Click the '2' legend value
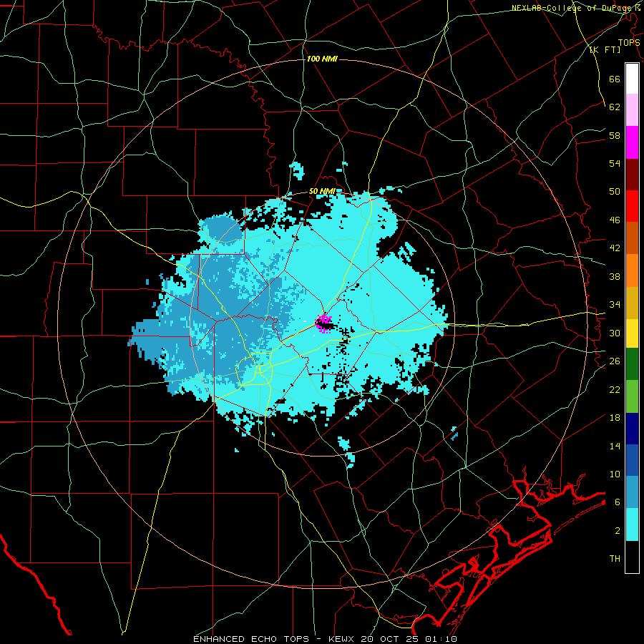 pos(617,531)
